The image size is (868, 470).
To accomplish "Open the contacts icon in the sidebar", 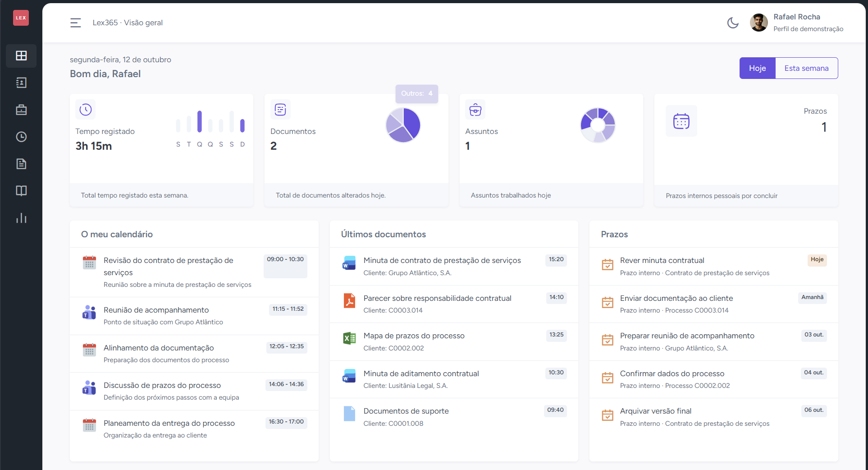I will tap(21, 83).
